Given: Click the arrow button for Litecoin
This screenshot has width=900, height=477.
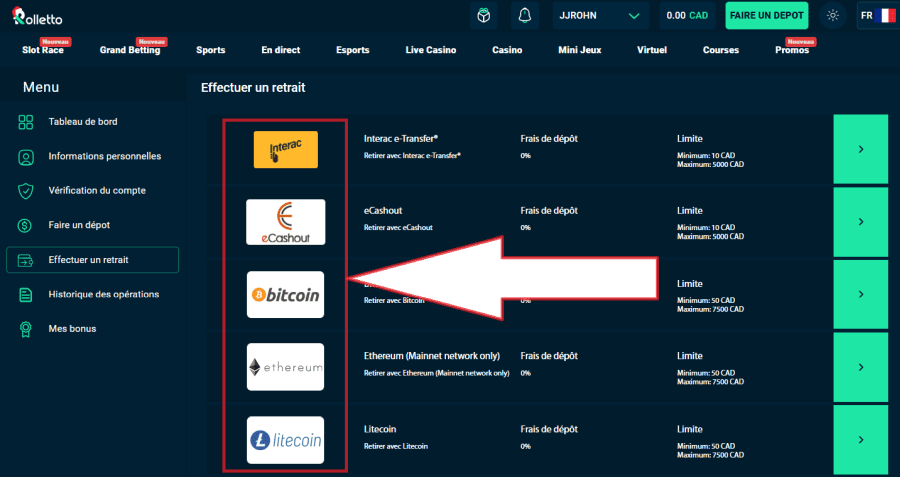Looking at the screenshot, I should 860,440.
